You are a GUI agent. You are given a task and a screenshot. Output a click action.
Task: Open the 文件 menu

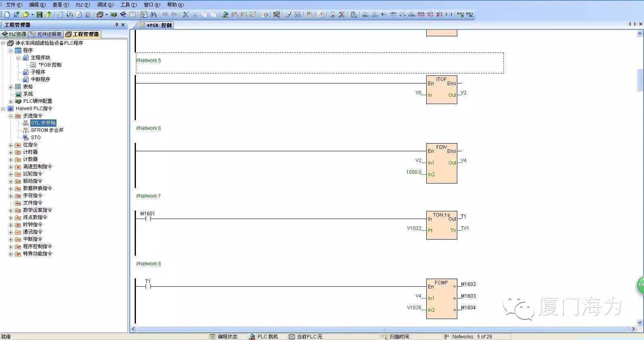[x=14, y=5]
